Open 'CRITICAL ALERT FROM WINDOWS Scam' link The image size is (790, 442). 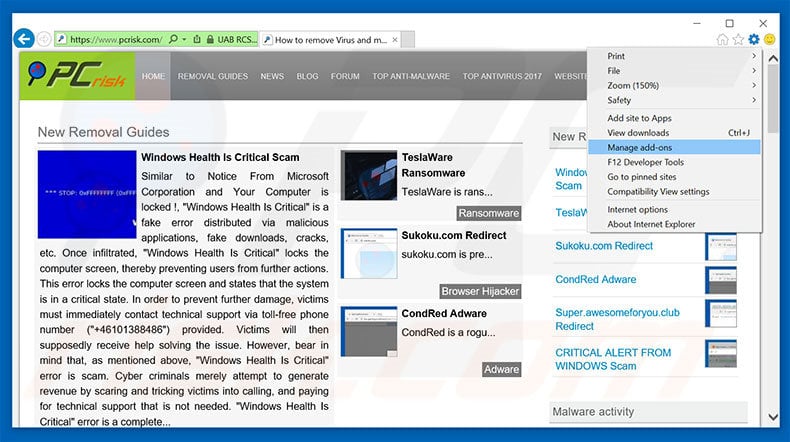click(613, 359)
